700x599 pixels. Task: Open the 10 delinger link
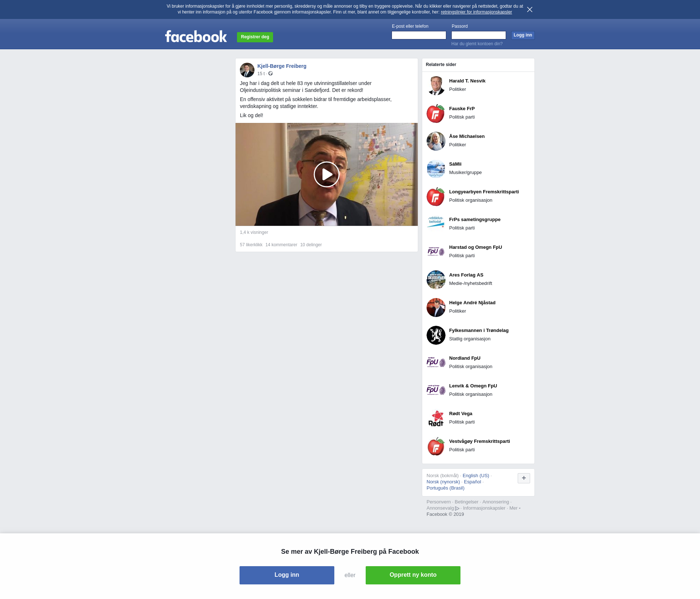311,245
